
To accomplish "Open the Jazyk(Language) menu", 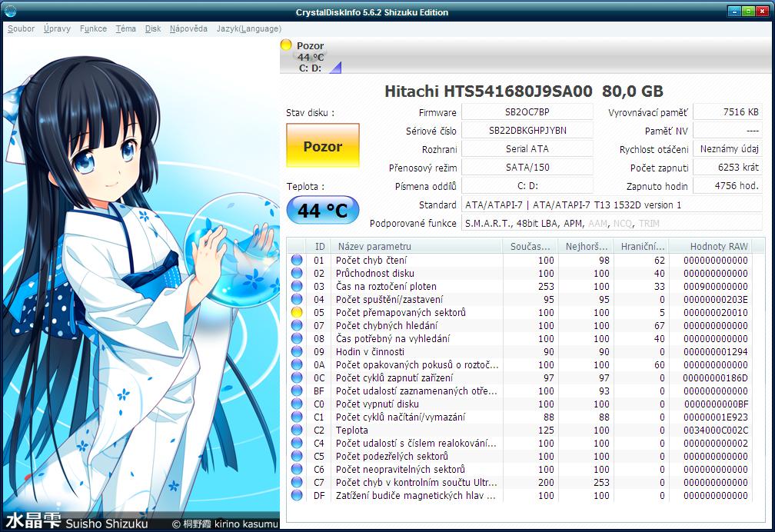I will pos(248,28).
